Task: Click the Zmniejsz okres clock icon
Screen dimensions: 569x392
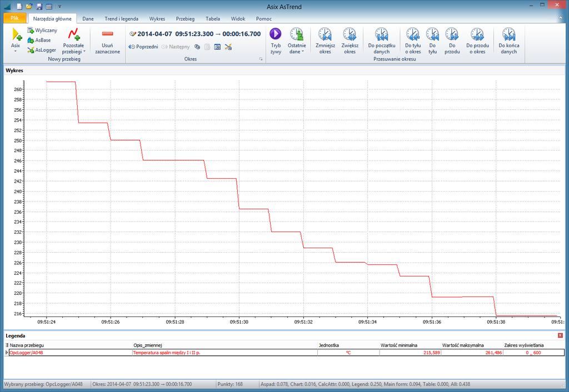Action: pos(325,34)
